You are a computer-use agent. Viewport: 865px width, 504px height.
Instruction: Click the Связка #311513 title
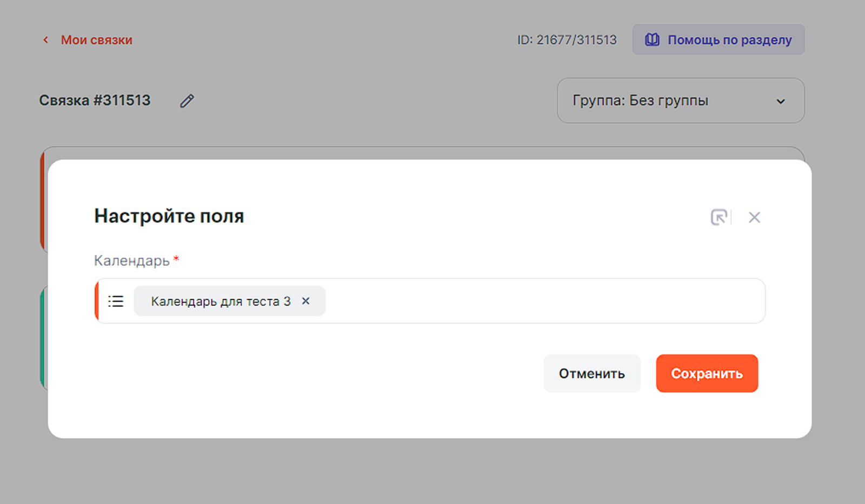[x=95, y=100]
